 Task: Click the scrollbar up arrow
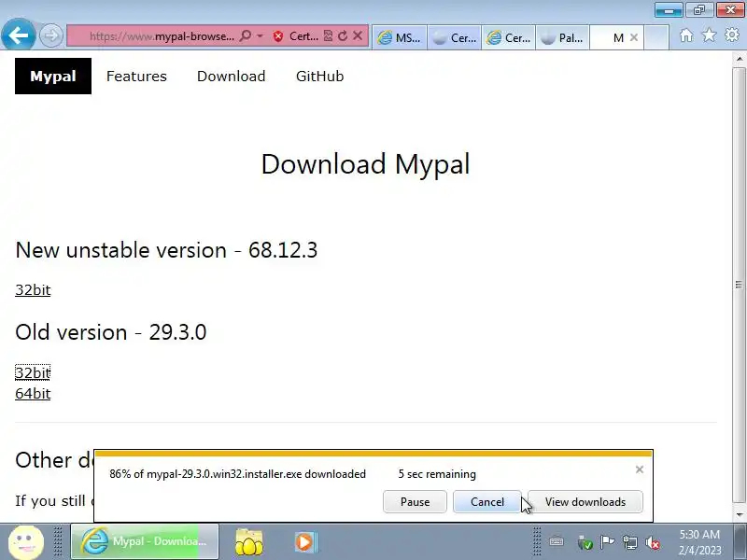click(739, 59)
